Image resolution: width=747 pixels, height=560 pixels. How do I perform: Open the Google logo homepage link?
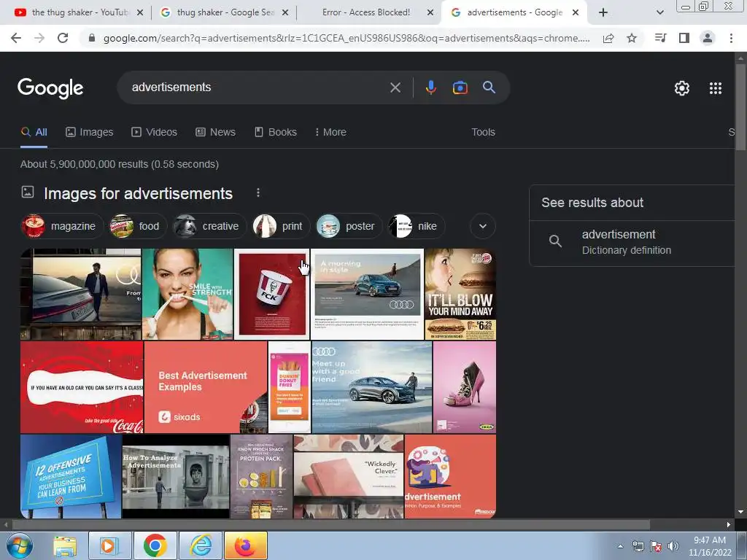coord(50,88)
